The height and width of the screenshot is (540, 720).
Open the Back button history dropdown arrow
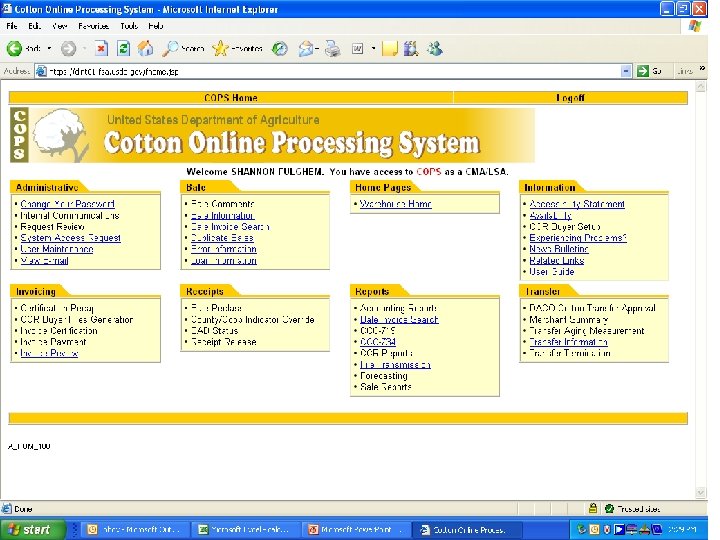49,48
